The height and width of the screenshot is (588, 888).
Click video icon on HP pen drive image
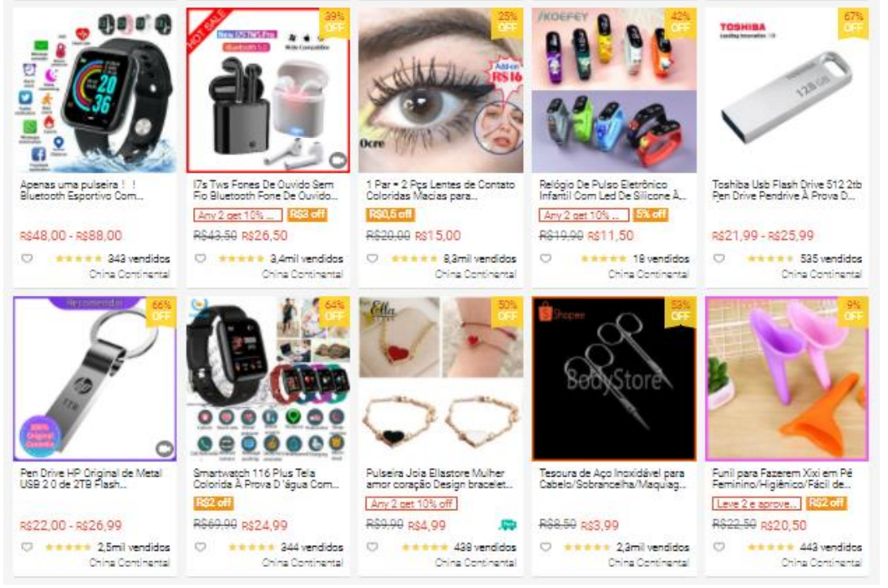pos(165,449)
